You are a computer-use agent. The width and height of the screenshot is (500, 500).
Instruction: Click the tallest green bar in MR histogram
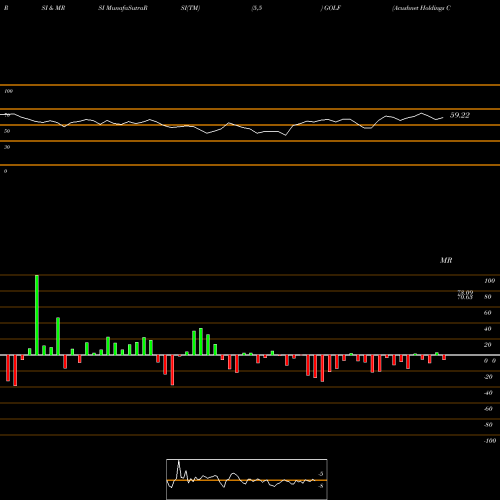(x=37, y=315)
